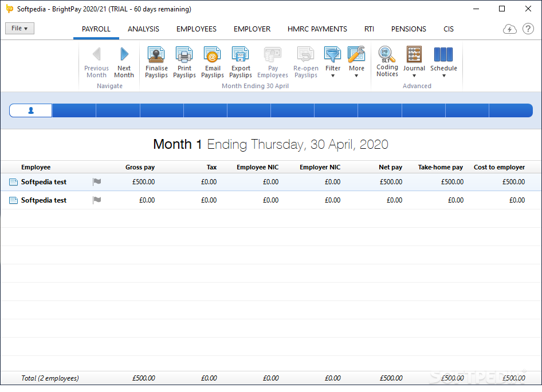Open the More tools dropdown
This screenshot has height=392, width=542.
(x=356, y=62)
